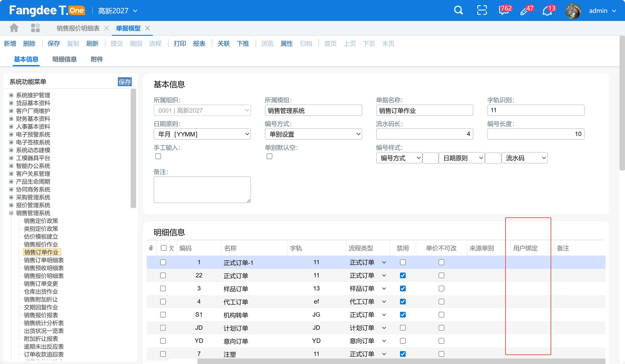This screenshot has height=364, width=625.
Task: Open the 日期原则 dropdown
Action: [202, 134]
